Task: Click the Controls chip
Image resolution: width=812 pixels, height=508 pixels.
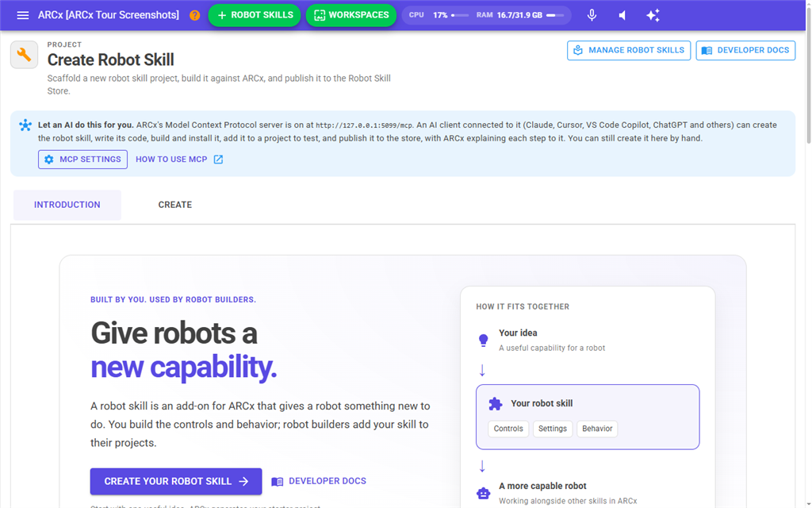Action: [x=508, y=429]
